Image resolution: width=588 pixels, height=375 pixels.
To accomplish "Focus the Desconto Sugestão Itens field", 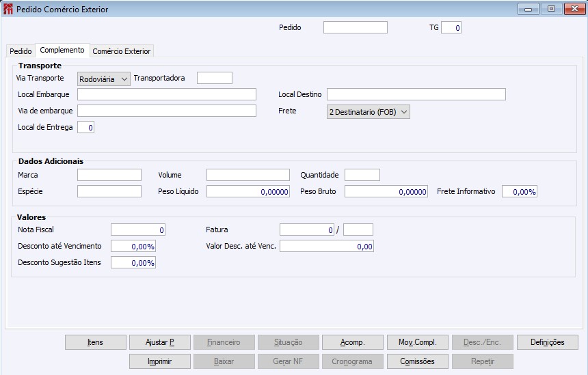I will 133,262.
